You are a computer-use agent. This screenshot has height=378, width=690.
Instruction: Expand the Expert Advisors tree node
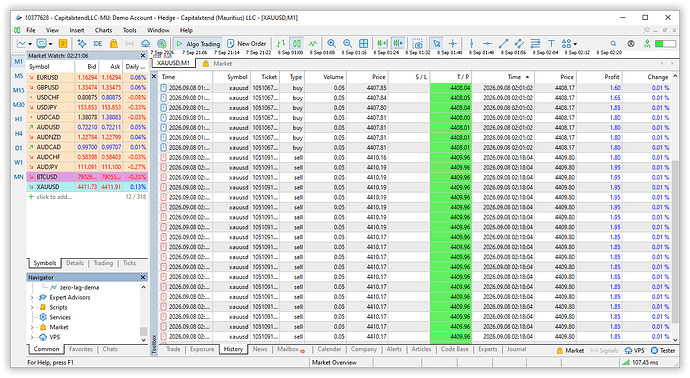pyautogui.click(x=32, y=297)
